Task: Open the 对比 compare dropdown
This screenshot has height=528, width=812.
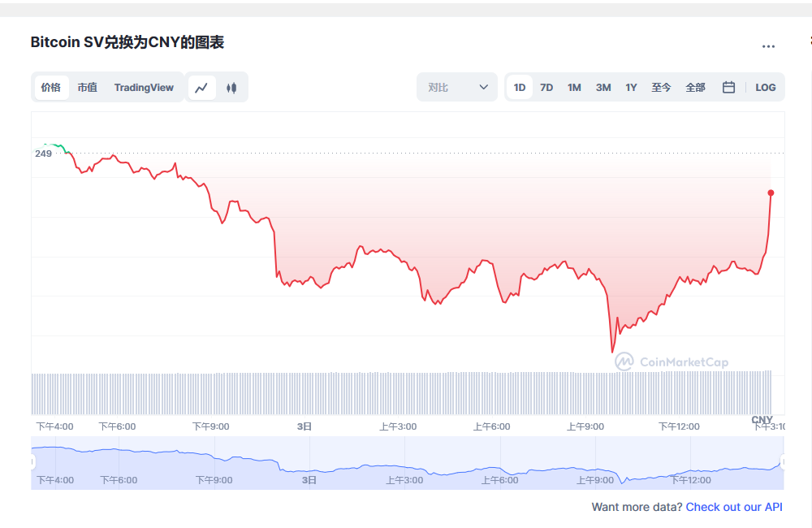Action: (x=457, y=87)
